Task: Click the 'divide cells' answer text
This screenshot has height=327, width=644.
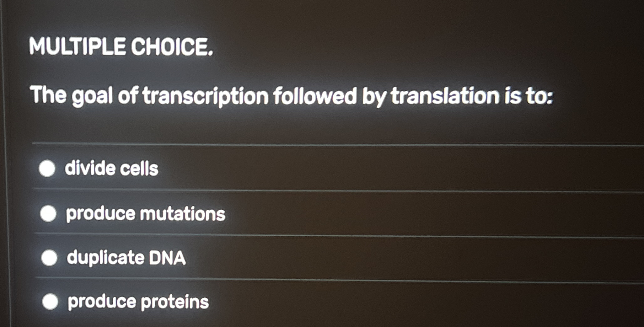Action: (111, 169)
